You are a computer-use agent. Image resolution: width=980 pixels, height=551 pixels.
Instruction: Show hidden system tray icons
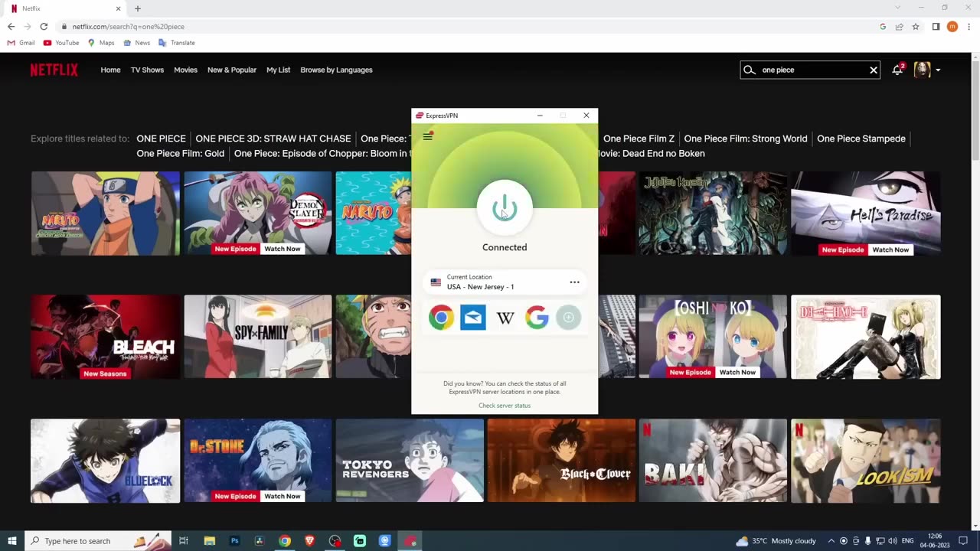(831, 541)
